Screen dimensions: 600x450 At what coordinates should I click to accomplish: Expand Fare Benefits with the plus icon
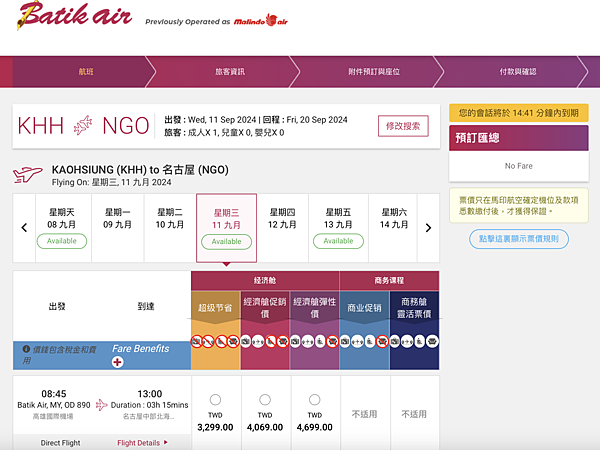click(117, 362)
